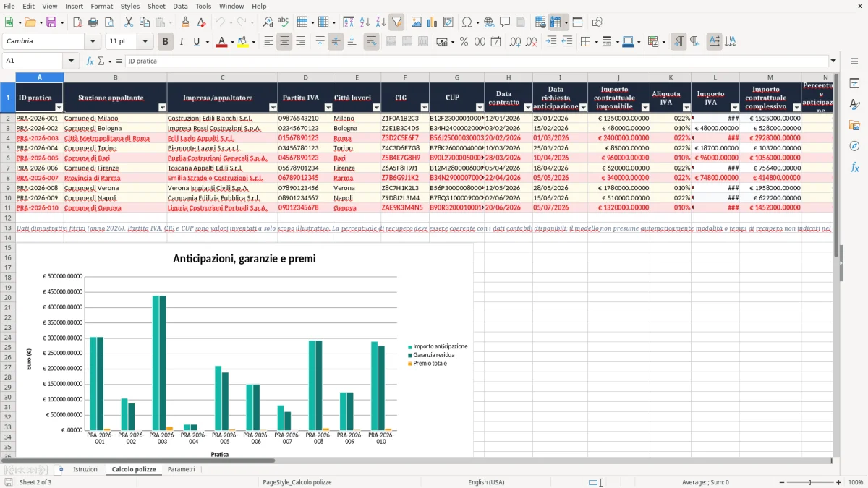
Task: Select the Clone Formatting paintbrush
Action: [x=185, y=22]
